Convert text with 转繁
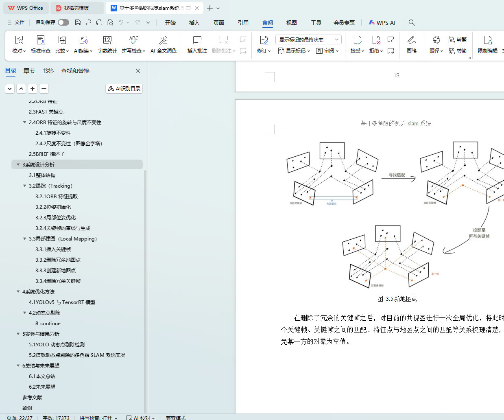Viewport: 504px width, 420px height. [x=458, y=39]
